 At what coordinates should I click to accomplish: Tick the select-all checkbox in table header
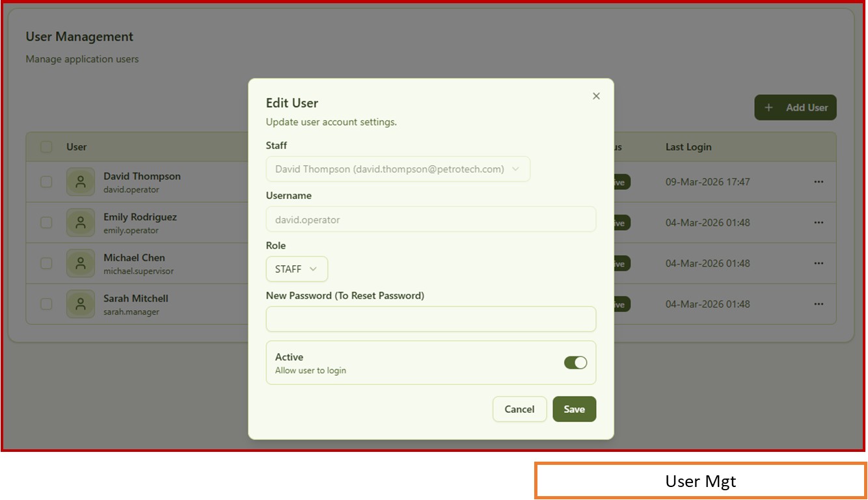coord(46,147)
